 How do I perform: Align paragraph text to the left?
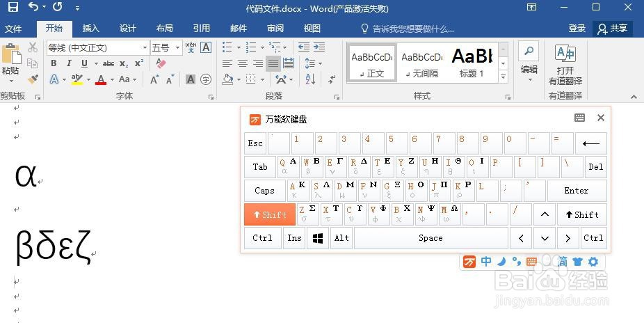click(x=227, y=63)
